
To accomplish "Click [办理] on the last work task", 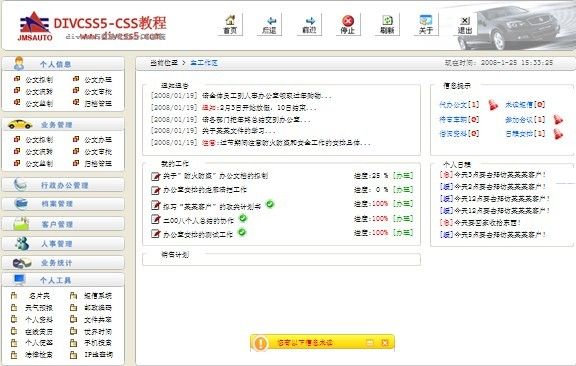I will [x=403, y=233].
